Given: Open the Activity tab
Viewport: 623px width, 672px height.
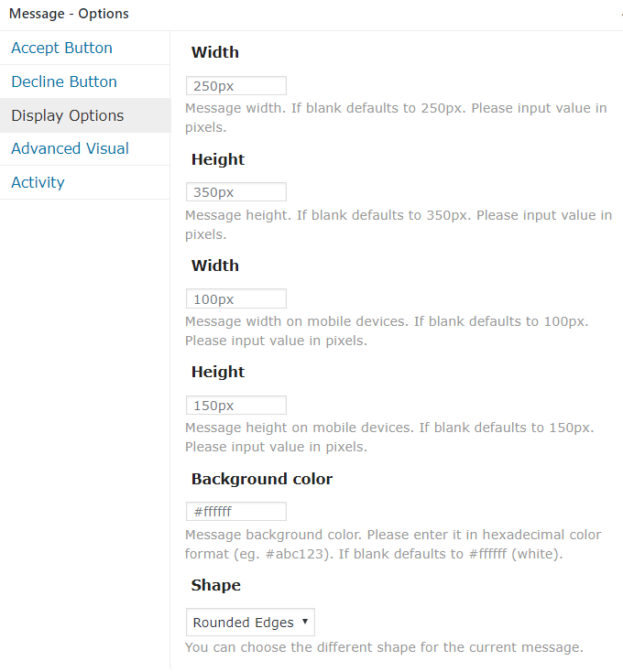Looking at the screenshot, I should pyautogui.click(x=38, y=183).
